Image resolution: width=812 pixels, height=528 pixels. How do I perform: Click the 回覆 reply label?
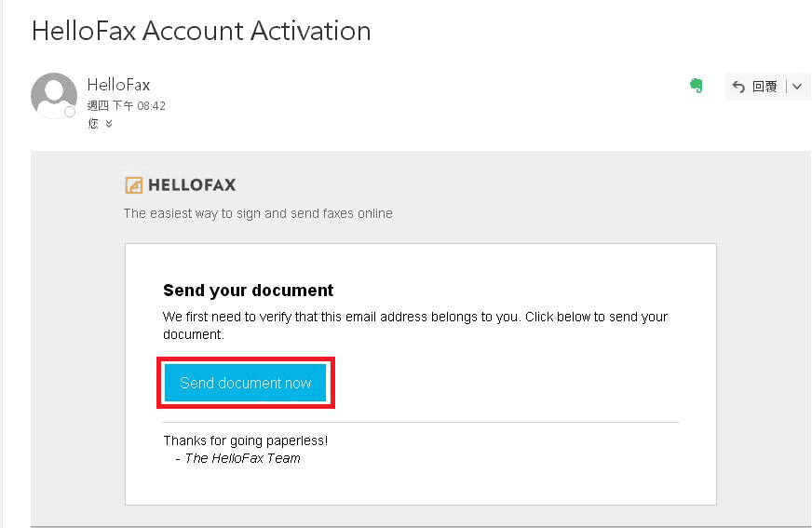point(765,87)
